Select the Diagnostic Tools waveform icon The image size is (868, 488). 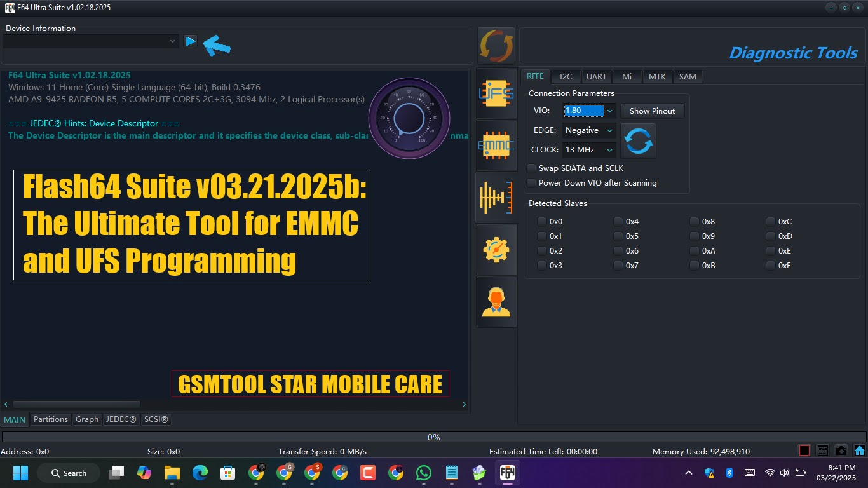click(x=496, y=198)
